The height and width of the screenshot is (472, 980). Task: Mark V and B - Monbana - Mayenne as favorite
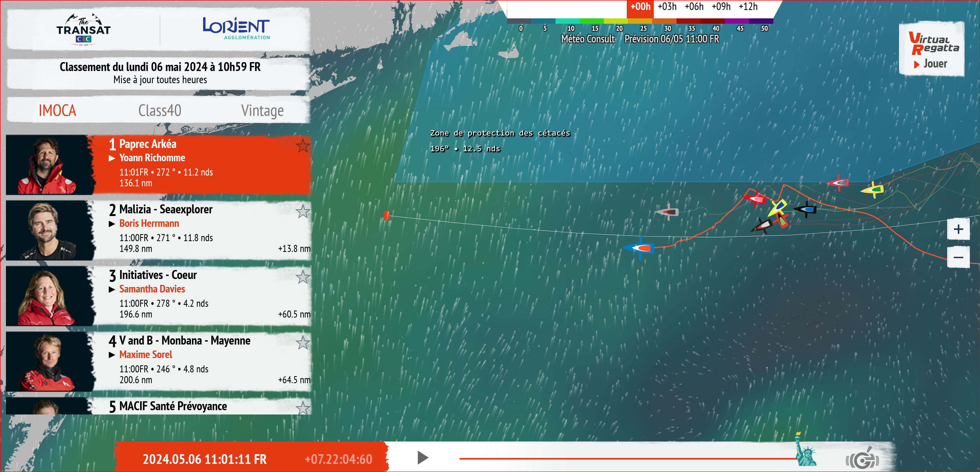click(303, 342)
